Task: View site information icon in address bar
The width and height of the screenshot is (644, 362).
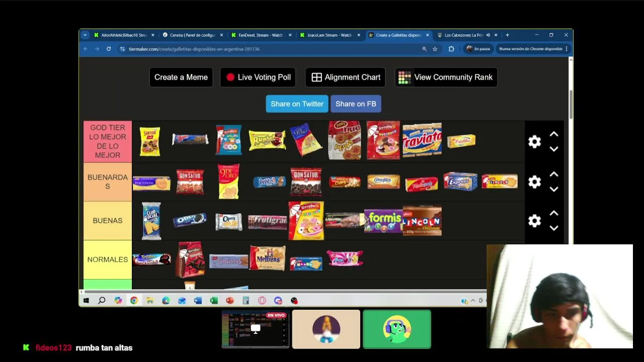Action: coord(122,49)
